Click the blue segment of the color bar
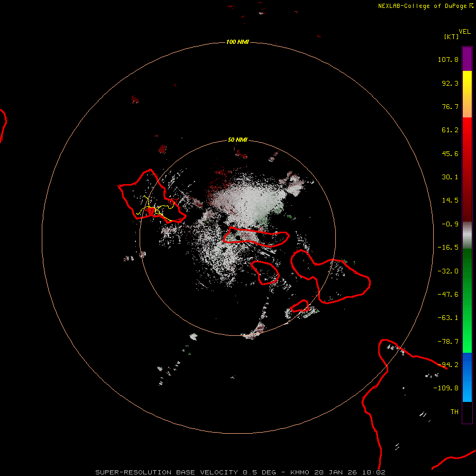Image resolution: width=476 pixels, height=476 pixels. point(467,377)
